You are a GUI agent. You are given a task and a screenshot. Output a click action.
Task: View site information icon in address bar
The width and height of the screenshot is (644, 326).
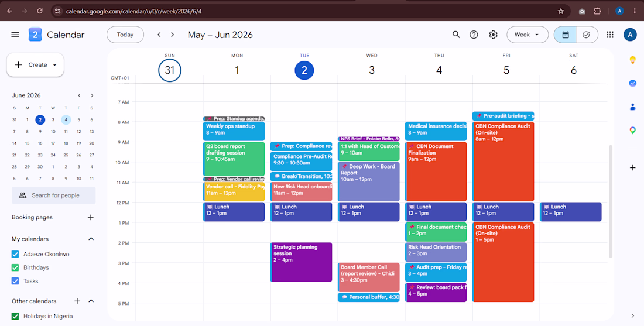tap(57, 11)
